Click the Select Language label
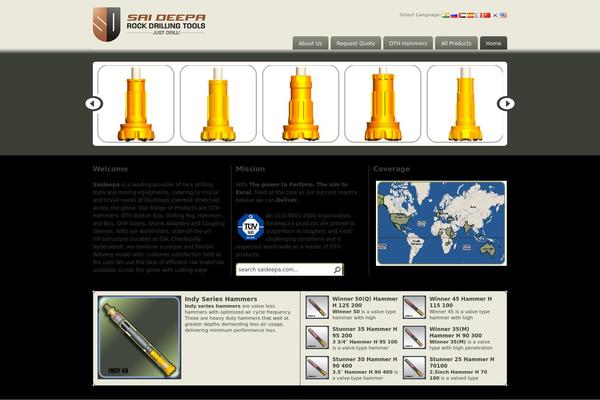The width and height of the screenshot is (600, 400). [x=420, y=15]
